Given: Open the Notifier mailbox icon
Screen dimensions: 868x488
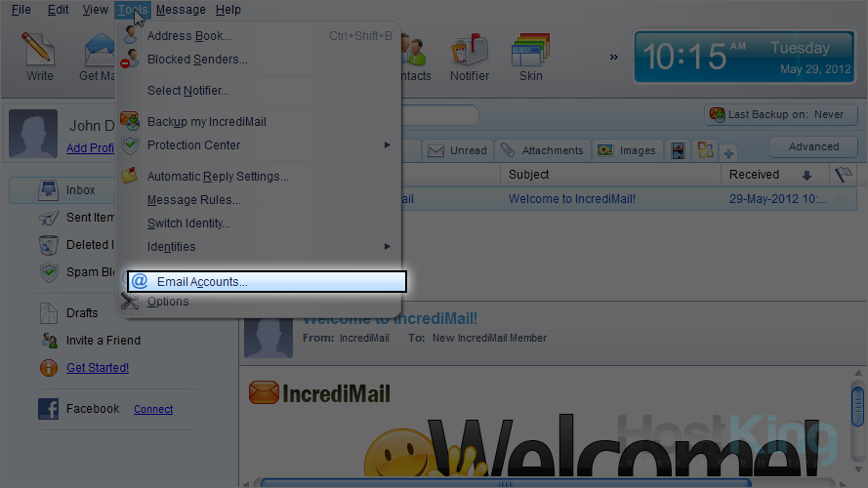Looking at the screenshot, I should pyautogui.click(x=470, y=49).
